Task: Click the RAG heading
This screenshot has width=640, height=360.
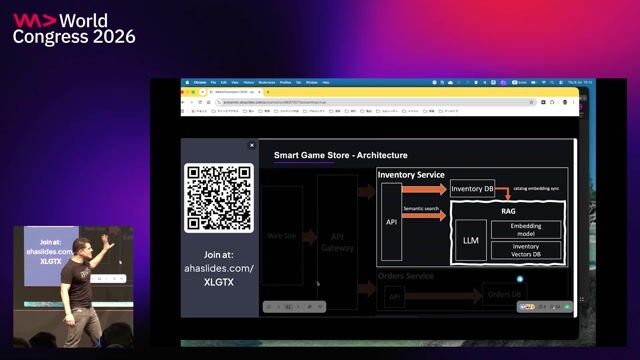Action: [508, 211]
